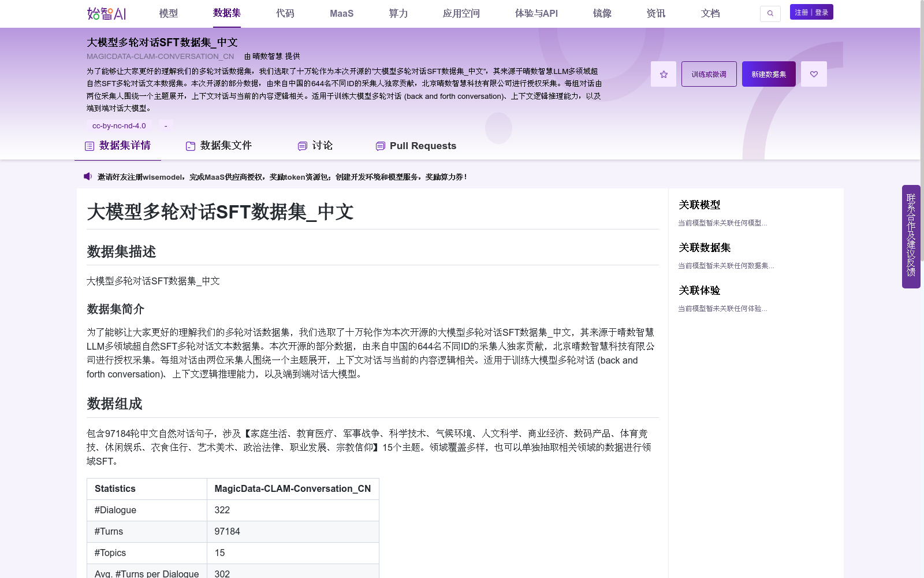The image size is (924, 578).
Task: Click the Pull Requests chat icon
Action: pos(380,146)
